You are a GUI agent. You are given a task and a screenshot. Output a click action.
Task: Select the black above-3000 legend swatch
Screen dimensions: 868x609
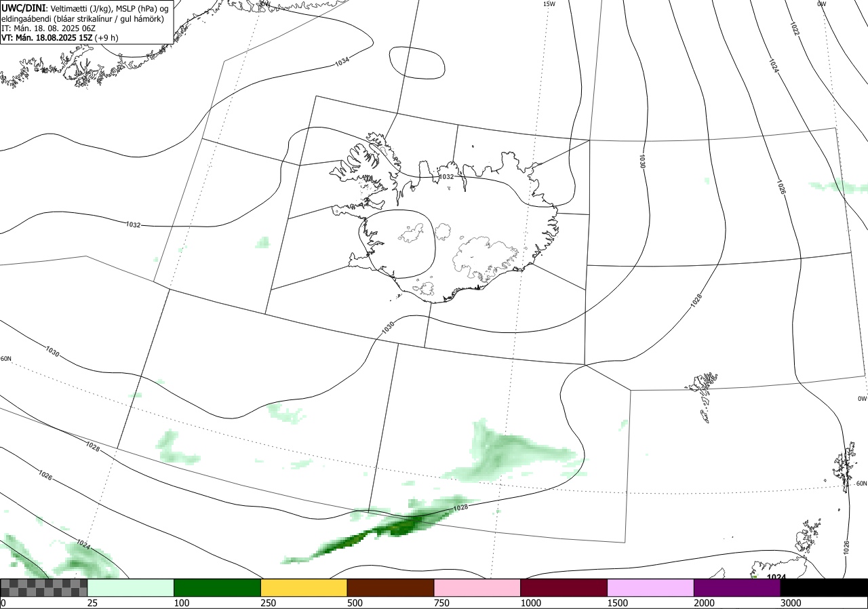pyautogui.click(x=824, y=587)
